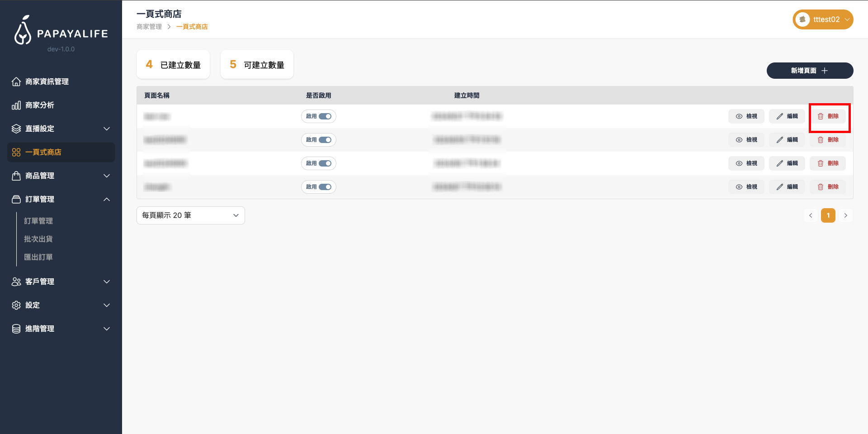Click the trash icon in the first row

(x=820, y=116)
